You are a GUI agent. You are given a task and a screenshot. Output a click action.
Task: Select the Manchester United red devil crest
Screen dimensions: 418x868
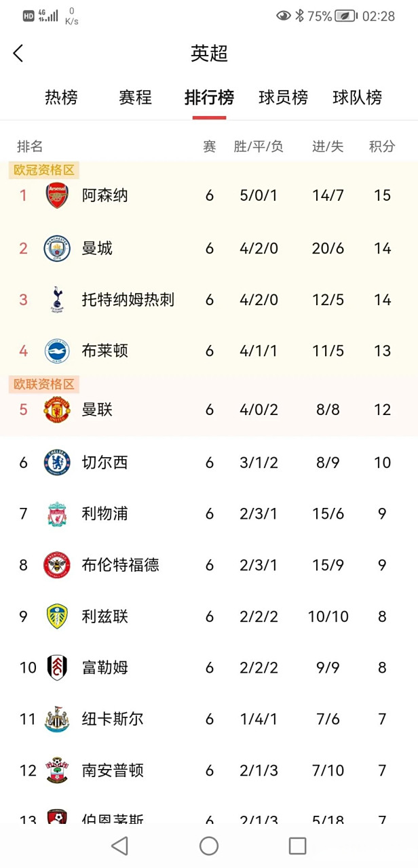(58, 409)
